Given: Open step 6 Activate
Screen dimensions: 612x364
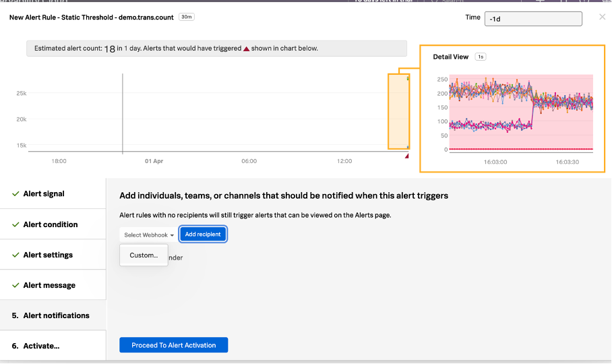Looking at the screenshot, I should (x=41, y=346).
